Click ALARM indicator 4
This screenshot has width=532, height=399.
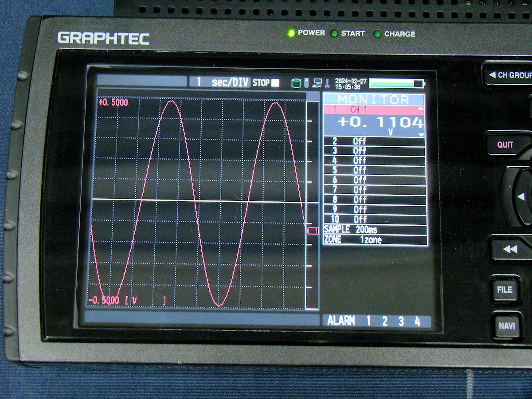click(417, 321)
